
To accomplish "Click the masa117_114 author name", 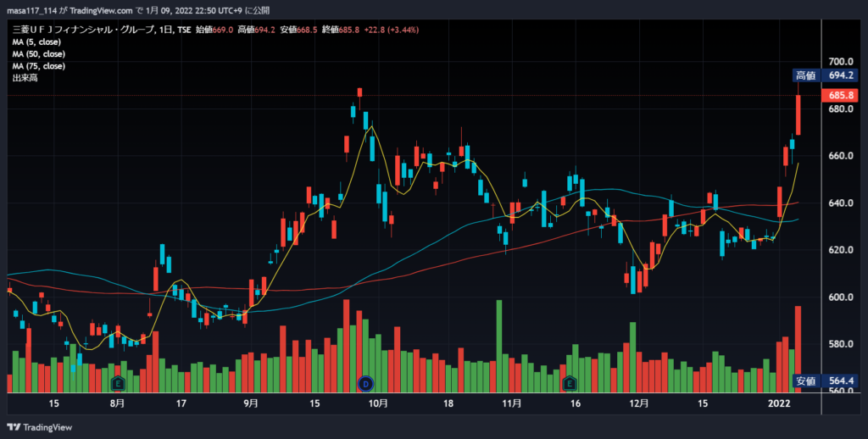I will pos(31,10).
